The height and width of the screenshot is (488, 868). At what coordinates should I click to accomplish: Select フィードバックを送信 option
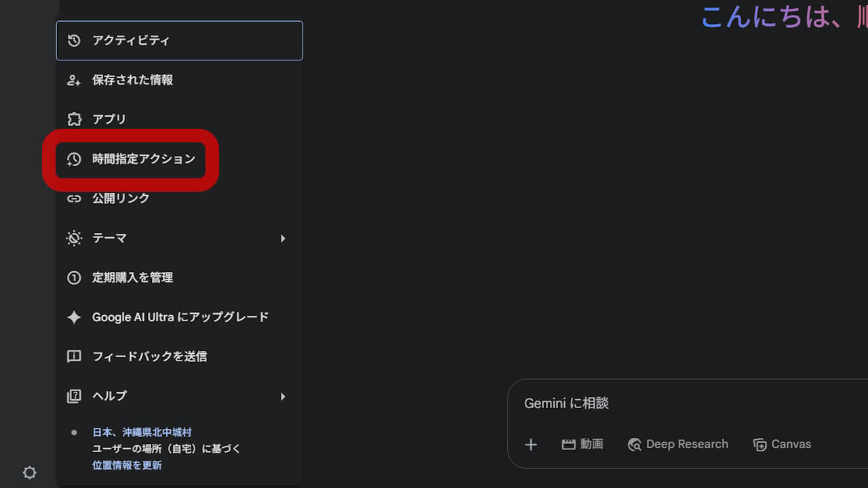coord(179,357)
